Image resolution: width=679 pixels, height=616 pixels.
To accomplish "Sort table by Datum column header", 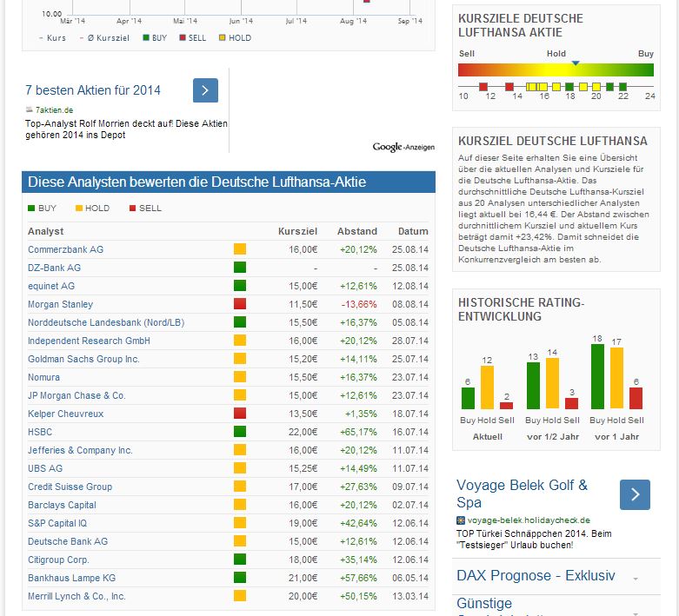I will pyautogui.click(x=413, y=231).
